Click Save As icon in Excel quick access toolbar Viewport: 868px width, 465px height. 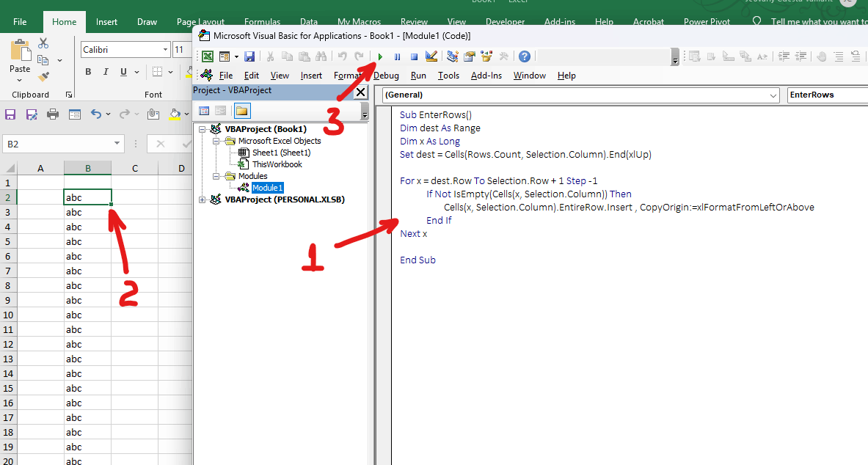[32, 114]
